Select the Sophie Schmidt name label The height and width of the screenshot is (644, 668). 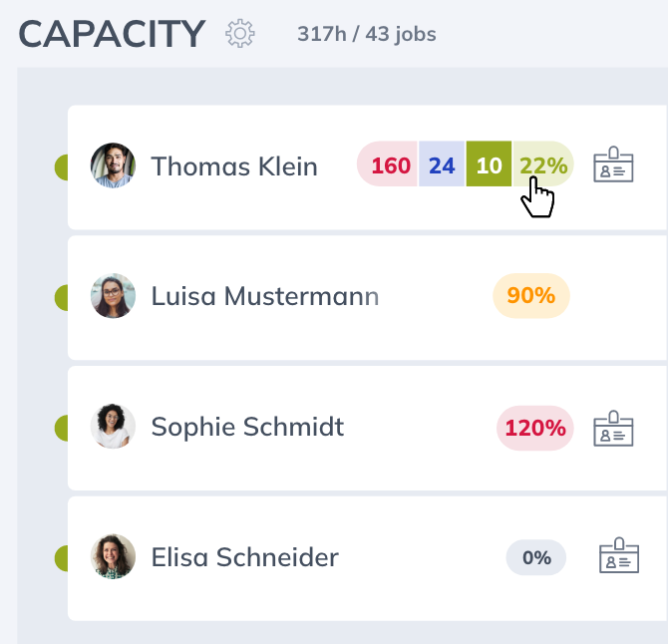pyautogui.click(x=247, y=428)
